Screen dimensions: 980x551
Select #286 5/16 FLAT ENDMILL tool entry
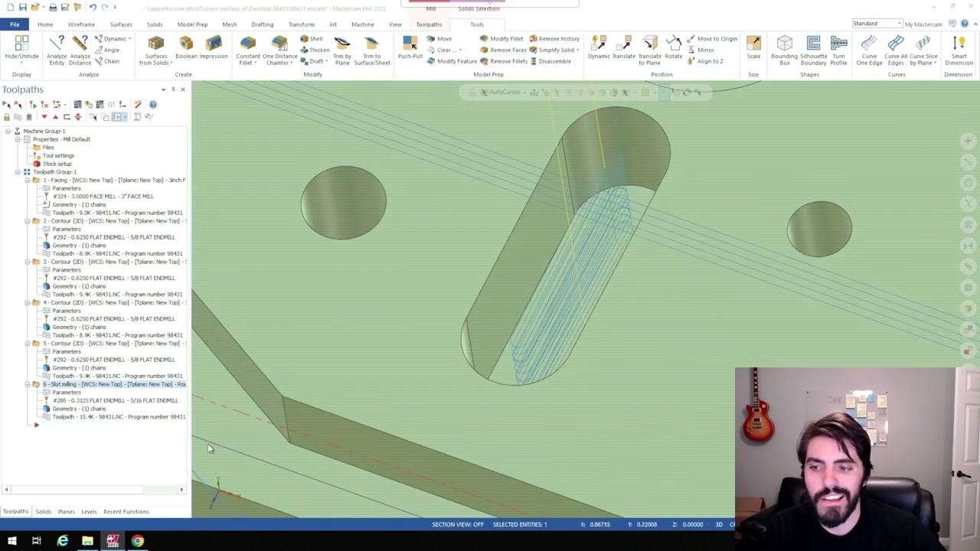click(115, 400)
